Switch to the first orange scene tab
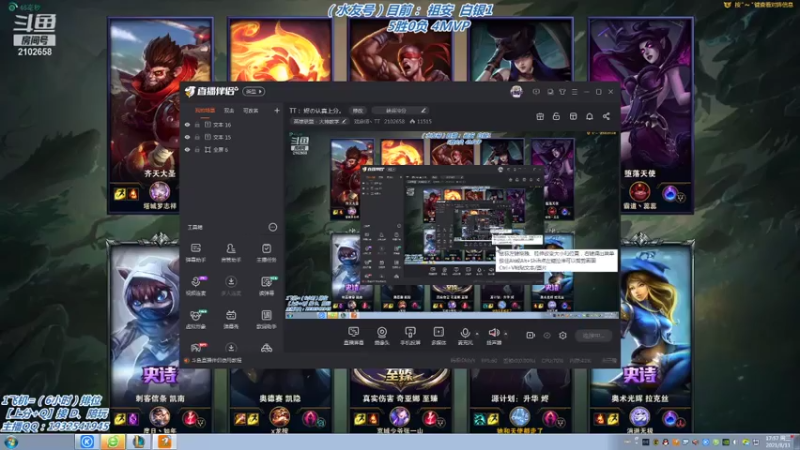800x450 pixels. coord(205,110)
